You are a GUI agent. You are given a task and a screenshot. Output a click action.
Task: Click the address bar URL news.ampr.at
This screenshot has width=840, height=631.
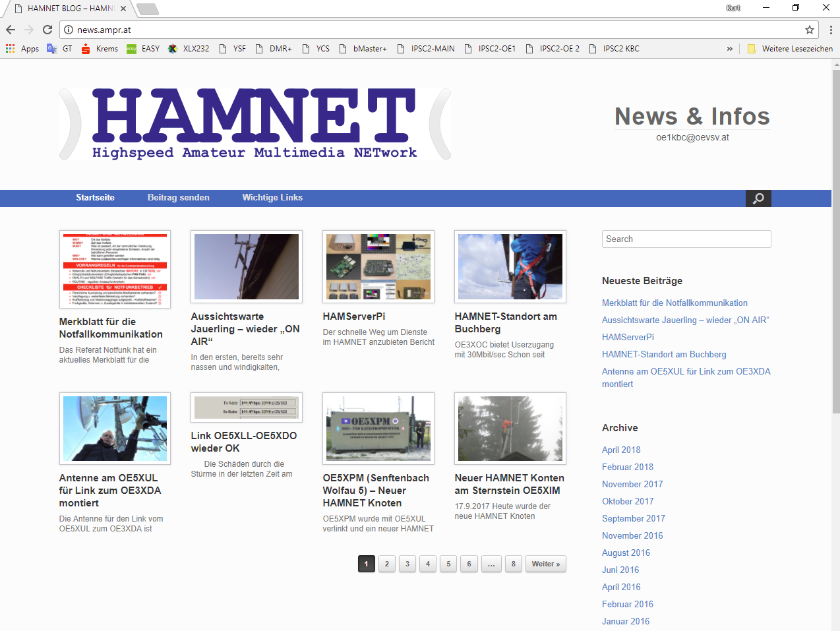coord(104,30)
